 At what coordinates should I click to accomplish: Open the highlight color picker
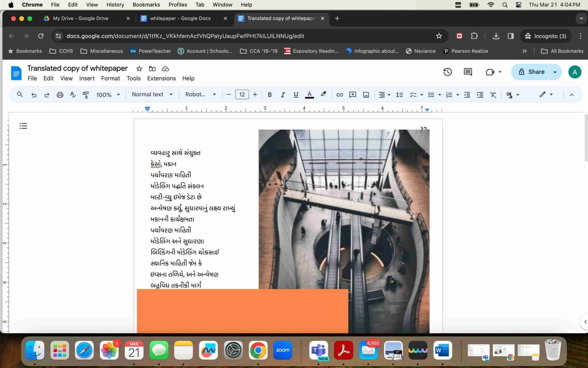pyautogui.click(x=323, y=94)
